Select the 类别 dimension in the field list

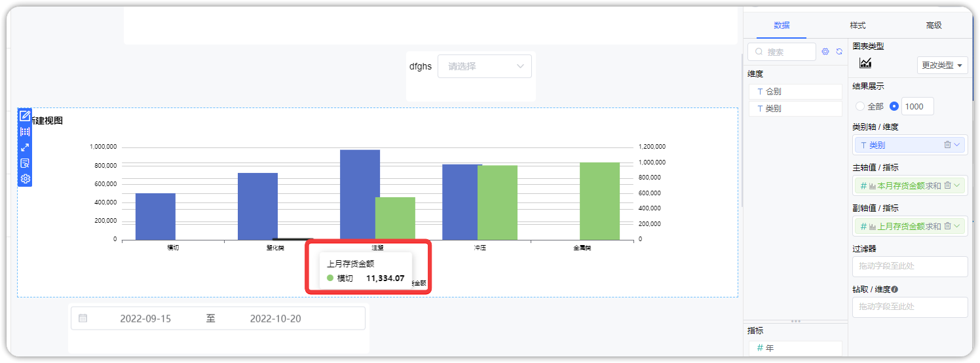click(x=795, y=109)
